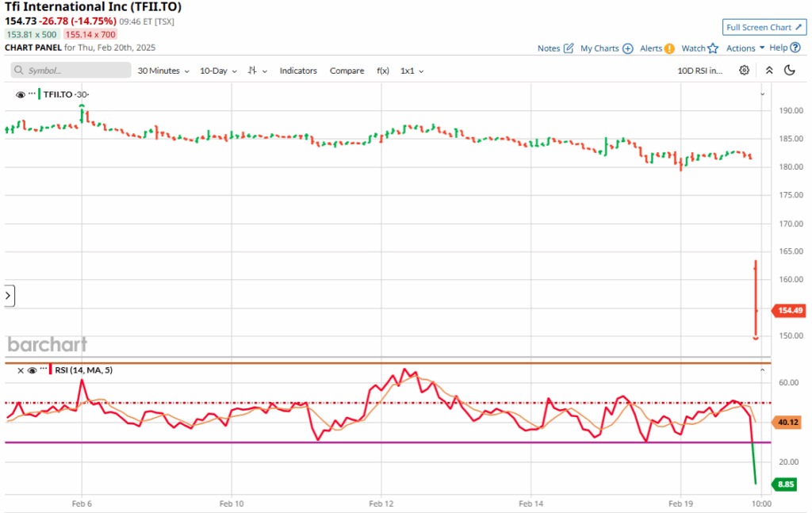Click the Full Screen Chart button
The image size is (812, 513).
pos(764,28)
